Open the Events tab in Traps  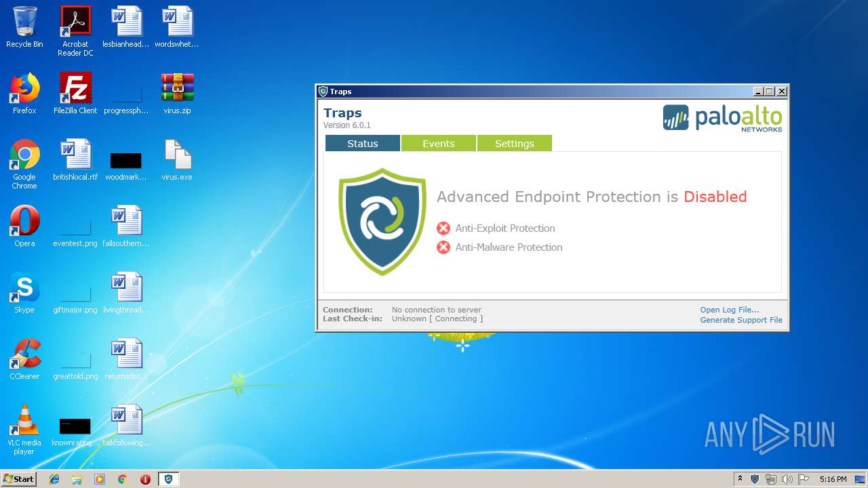(x=438, y=143)
